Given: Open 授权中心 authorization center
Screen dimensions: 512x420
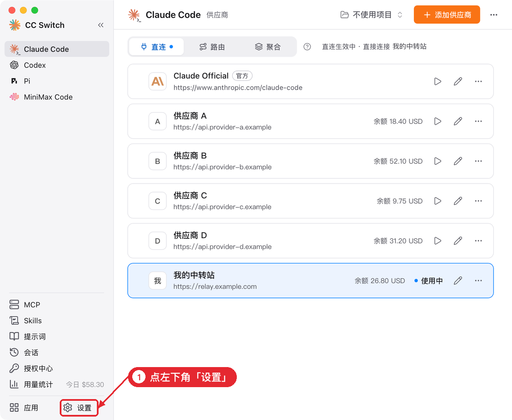Looking at the screenshot, I should pos(57,368).
